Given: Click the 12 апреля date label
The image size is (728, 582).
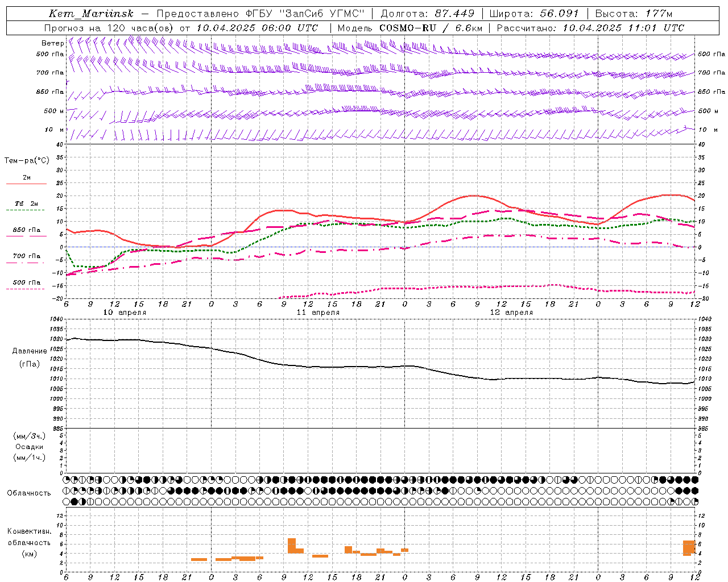Looking at the screenshot, I should point(512,313).
